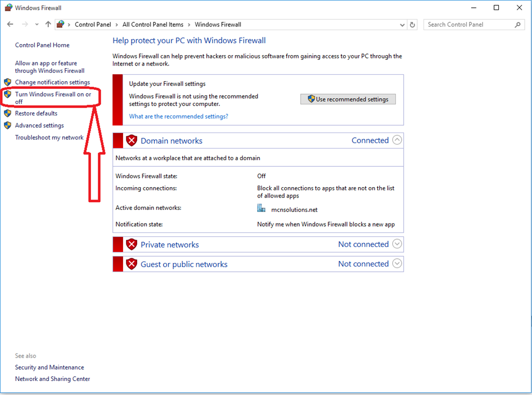
Task: Expand chevron after All Control Panel Items
Action: click(x=189, y=25)
